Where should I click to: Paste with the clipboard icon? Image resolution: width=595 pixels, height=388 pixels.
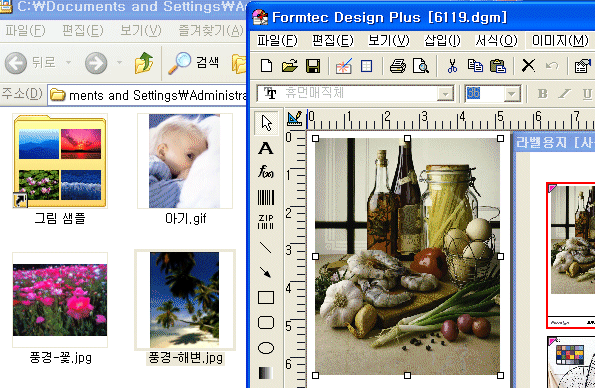coord(498,66)
